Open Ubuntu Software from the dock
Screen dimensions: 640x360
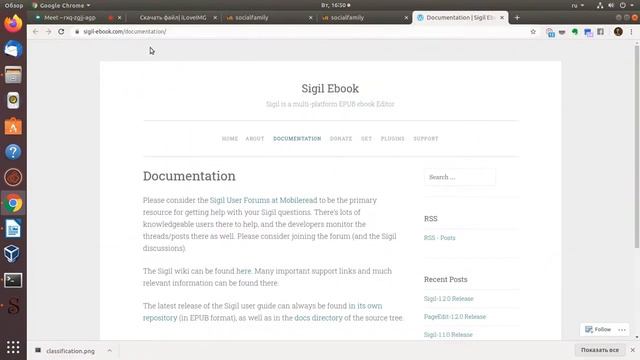pyautogui.click(x=13, y=126)
